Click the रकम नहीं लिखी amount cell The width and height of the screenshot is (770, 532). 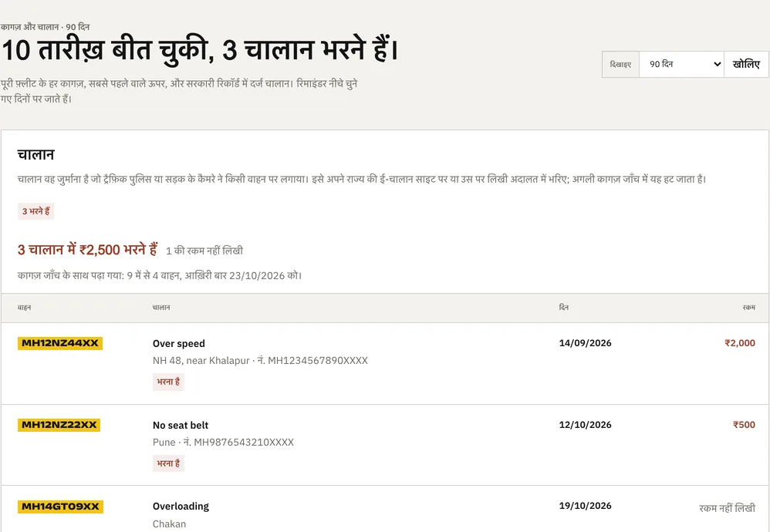tap(728, 508)
